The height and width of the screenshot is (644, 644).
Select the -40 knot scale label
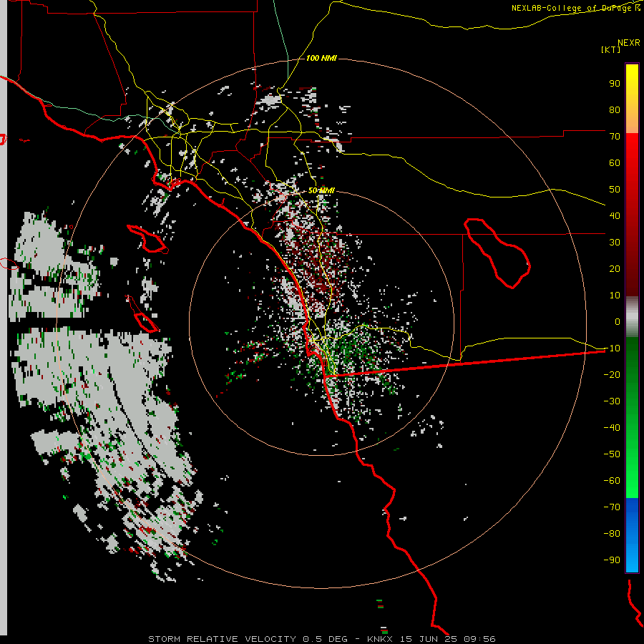612,428
